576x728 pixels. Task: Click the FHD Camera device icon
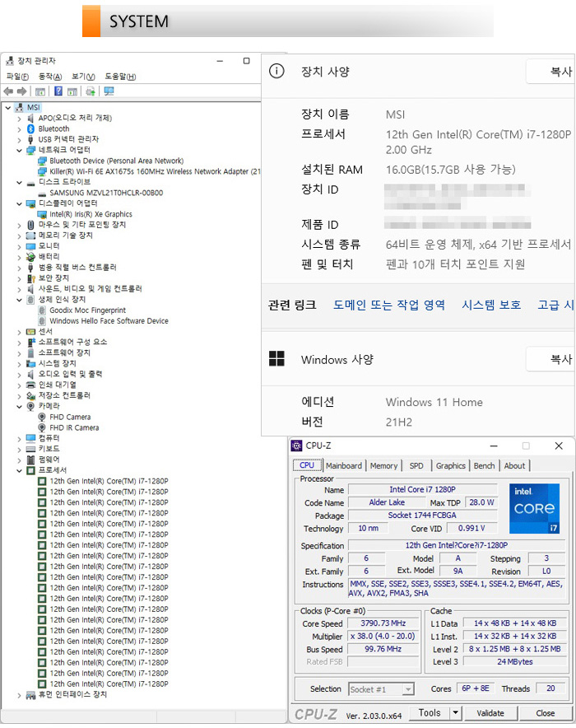(42, 417)
